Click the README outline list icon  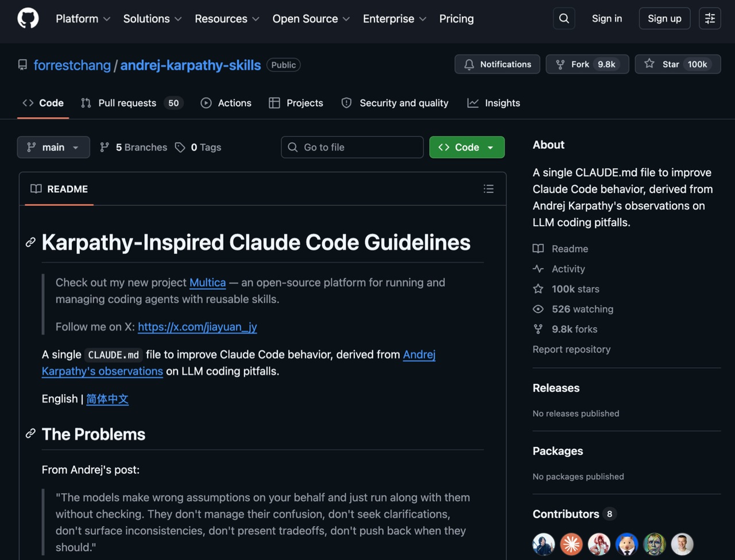[489, 189]
